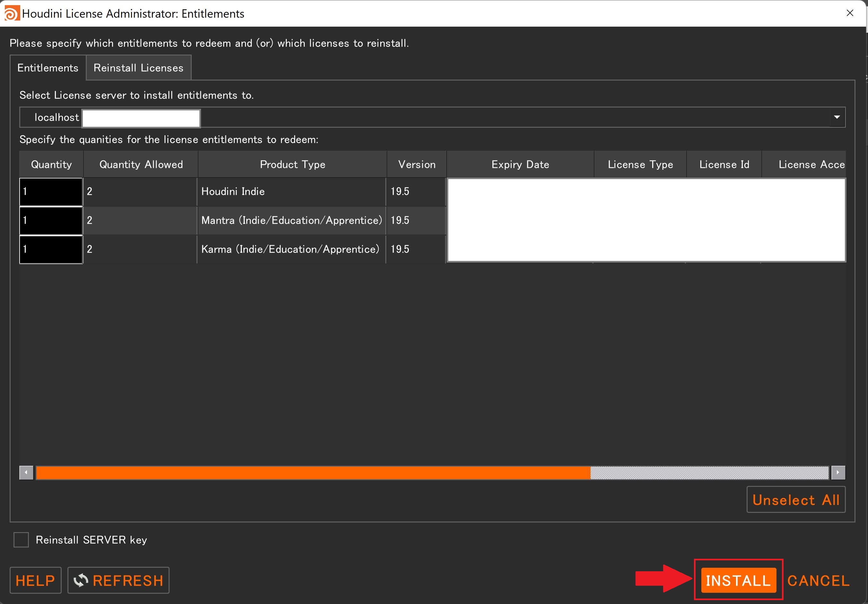Switch to the Reinstall Licenses tab
This screenshot has height=604, width=868.
(x=138, y=68)
